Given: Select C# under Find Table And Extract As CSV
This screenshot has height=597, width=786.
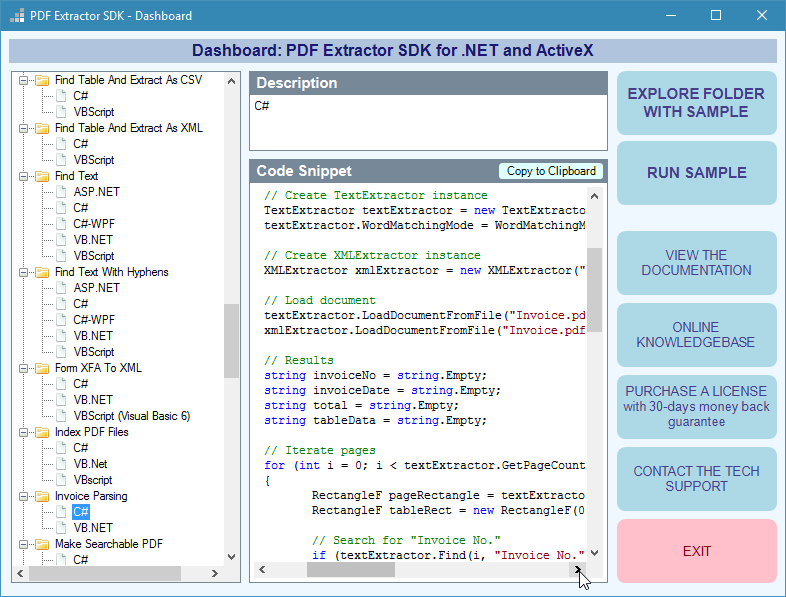Looking at the screenshot, I should click(81, 96).
